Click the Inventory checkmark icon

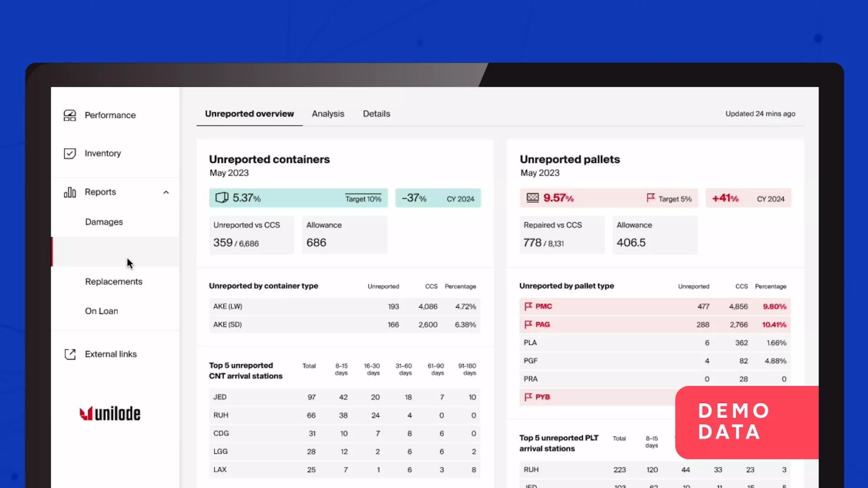pos(70,153)
